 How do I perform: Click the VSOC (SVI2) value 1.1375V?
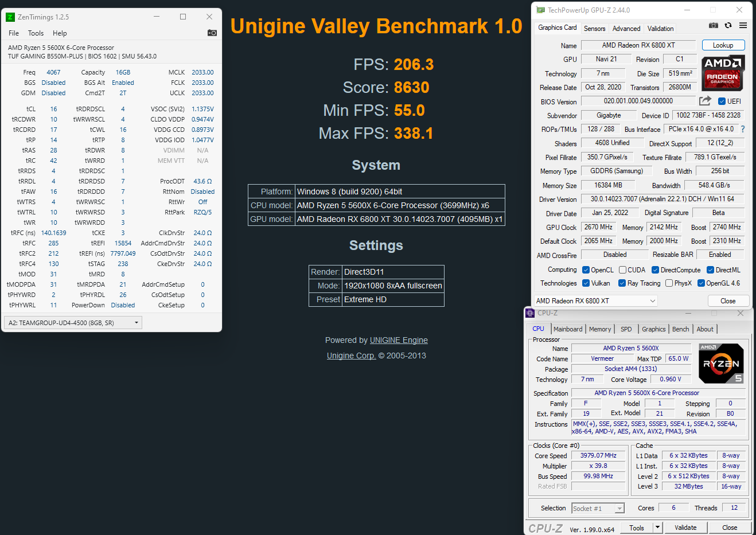click(202, 109)
